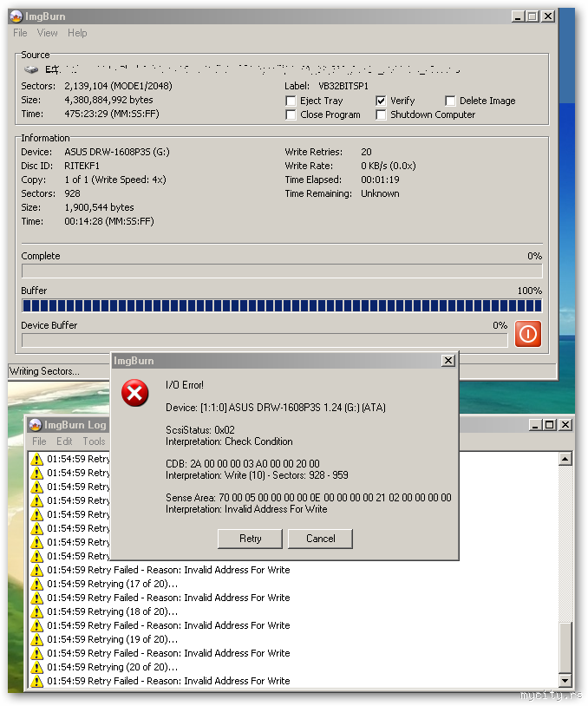The width and height of the screenshot is (588, 706).
Task: Click the ImgBurn Log window title icon
Action: [x=35, y=425]
